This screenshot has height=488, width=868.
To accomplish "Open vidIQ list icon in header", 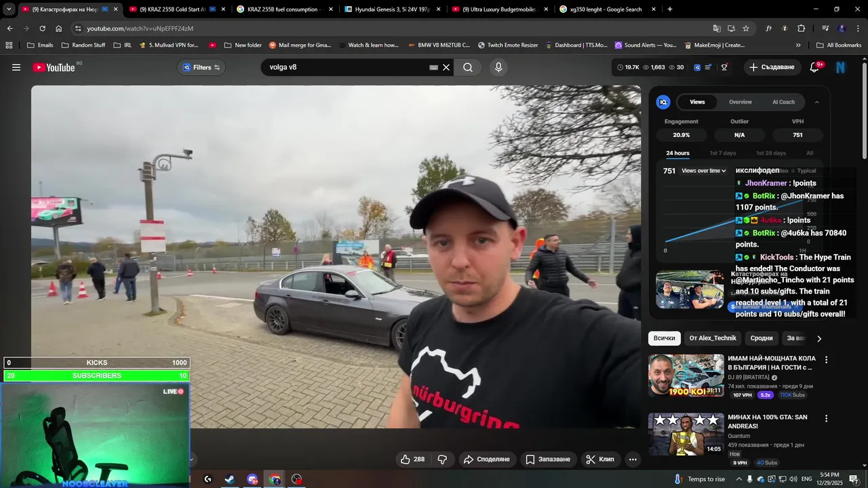I will [x=709, y=67].
